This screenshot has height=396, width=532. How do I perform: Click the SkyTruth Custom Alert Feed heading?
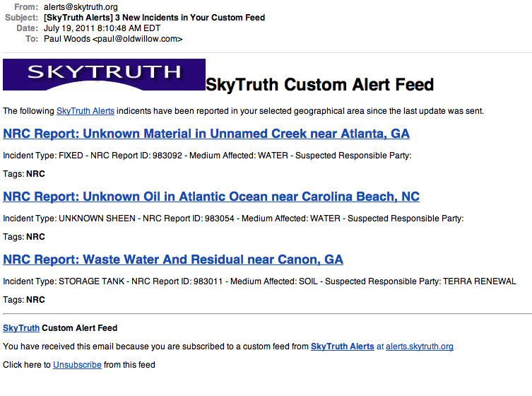tap(319, 84)
